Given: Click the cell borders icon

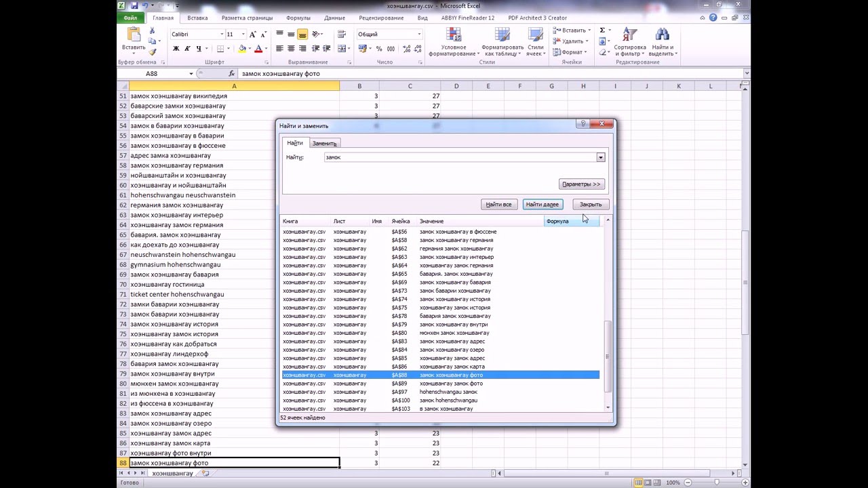Looking at the screenshot, I should click(220, 49).
